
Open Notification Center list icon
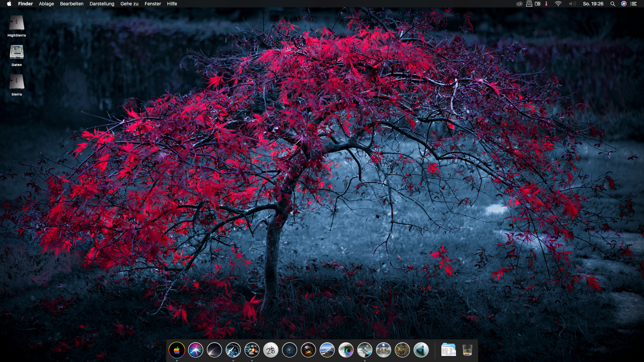click(x=634, y=4)
